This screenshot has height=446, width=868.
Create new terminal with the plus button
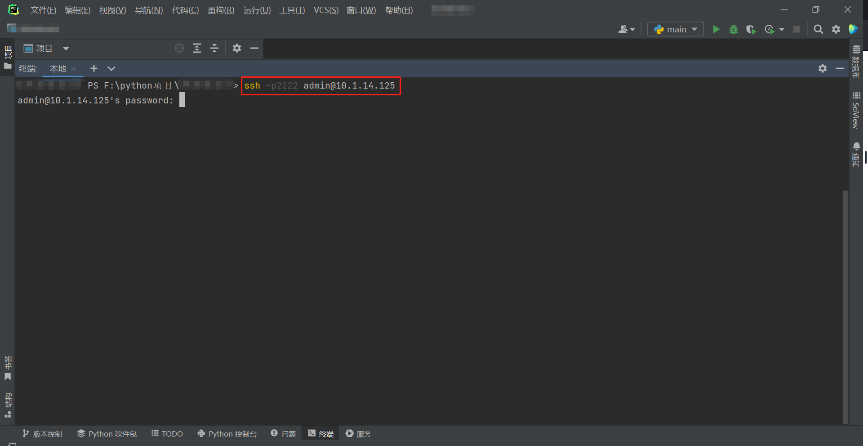(x=93, y=68)
